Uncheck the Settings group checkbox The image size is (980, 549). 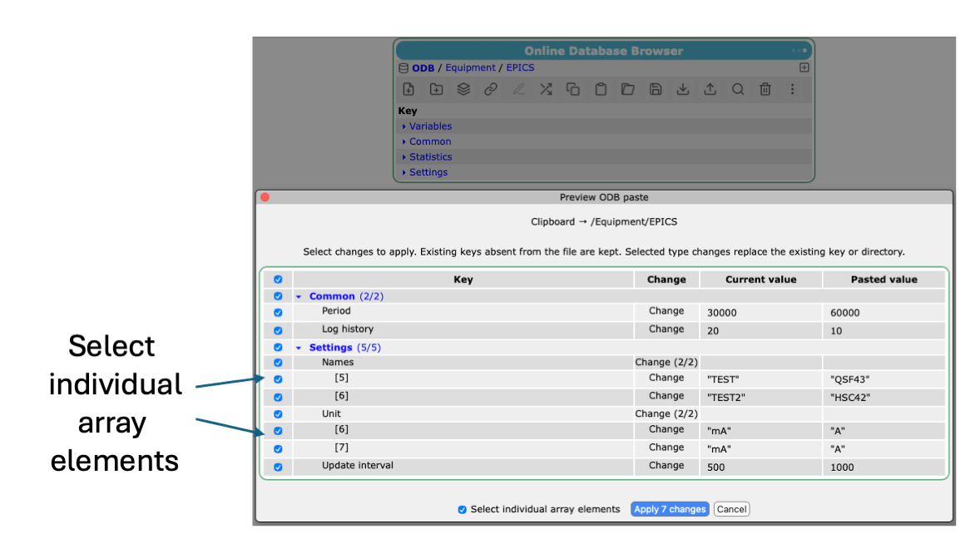click(278, 347)
